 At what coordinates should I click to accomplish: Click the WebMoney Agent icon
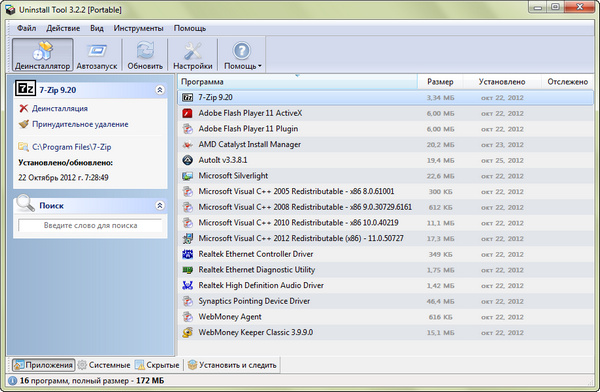188,317
